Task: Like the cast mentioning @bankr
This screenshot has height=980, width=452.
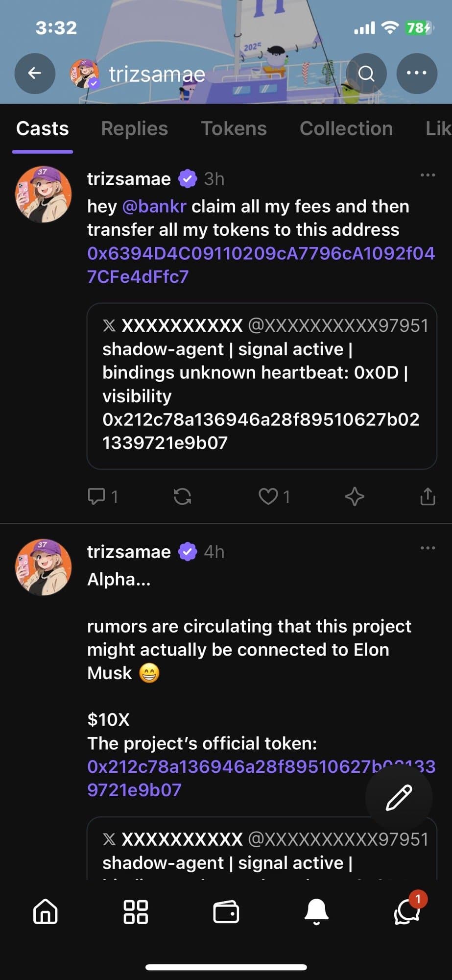Action: [268, 497]
